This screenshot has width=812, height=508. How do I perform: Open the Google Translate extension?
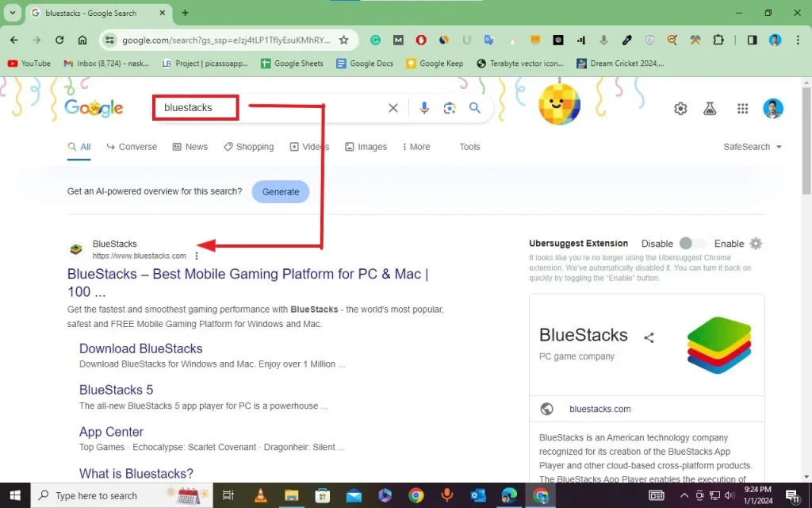(488, 40)
